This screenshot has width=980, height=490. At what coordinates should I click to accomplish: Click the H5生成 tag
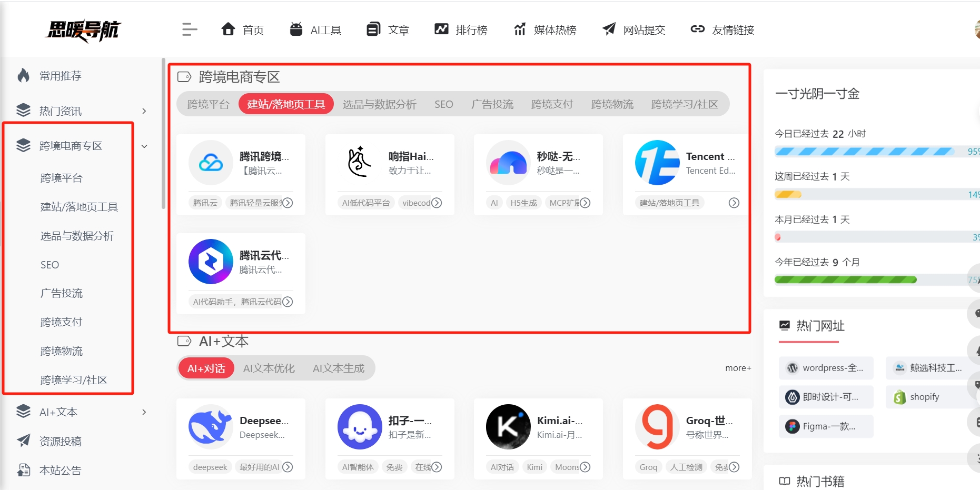point(523,203)
